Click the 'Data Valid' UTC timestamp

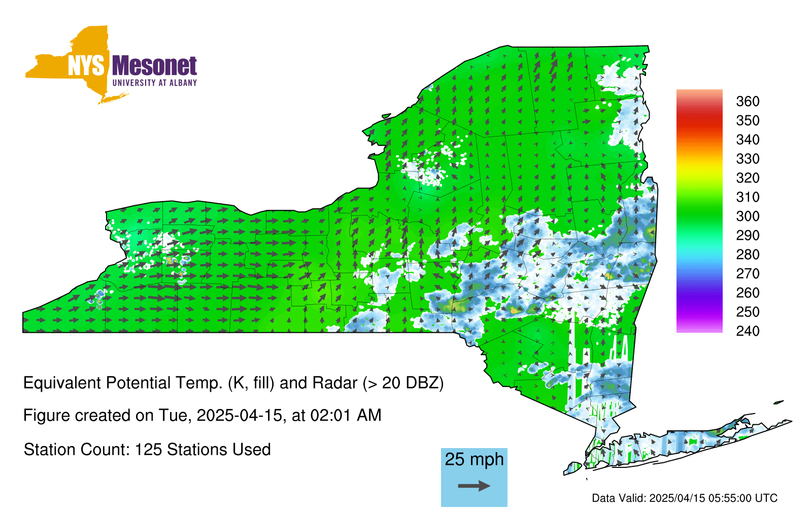[x=685, y=498]
